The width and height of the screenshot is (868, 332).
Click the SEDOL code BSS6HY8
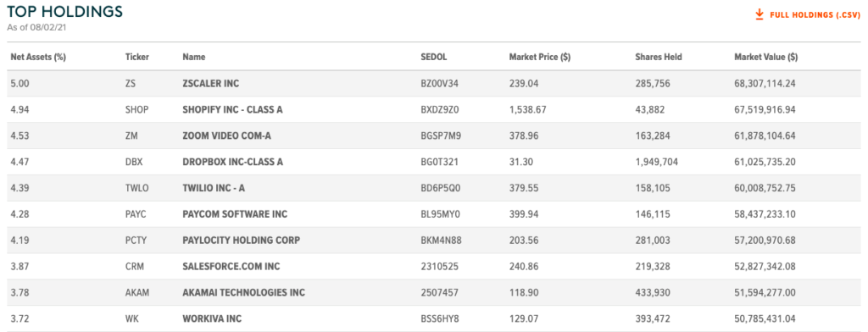coord(441,319)
